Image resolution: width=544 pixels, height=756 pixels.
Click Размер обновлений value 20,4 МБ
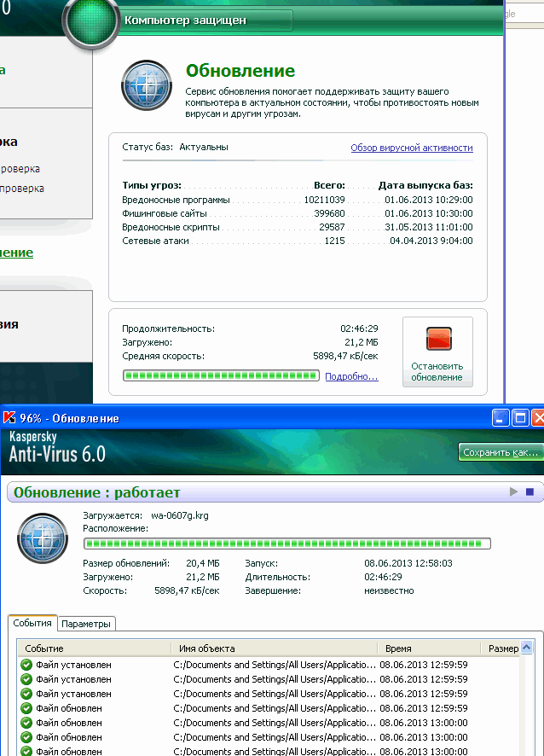pyautogui.click(x=202, y=563)
